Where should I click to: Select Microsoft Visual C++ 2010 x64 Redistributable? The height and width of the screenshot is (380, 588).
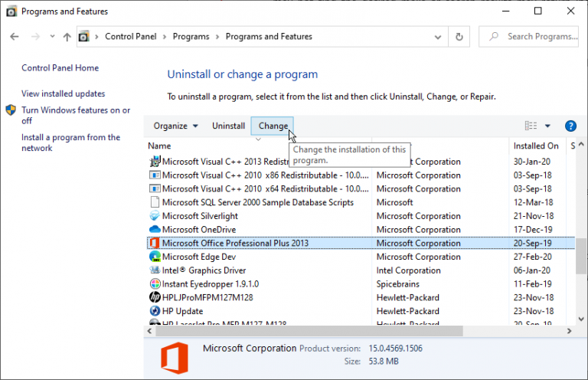click(266, 188)
